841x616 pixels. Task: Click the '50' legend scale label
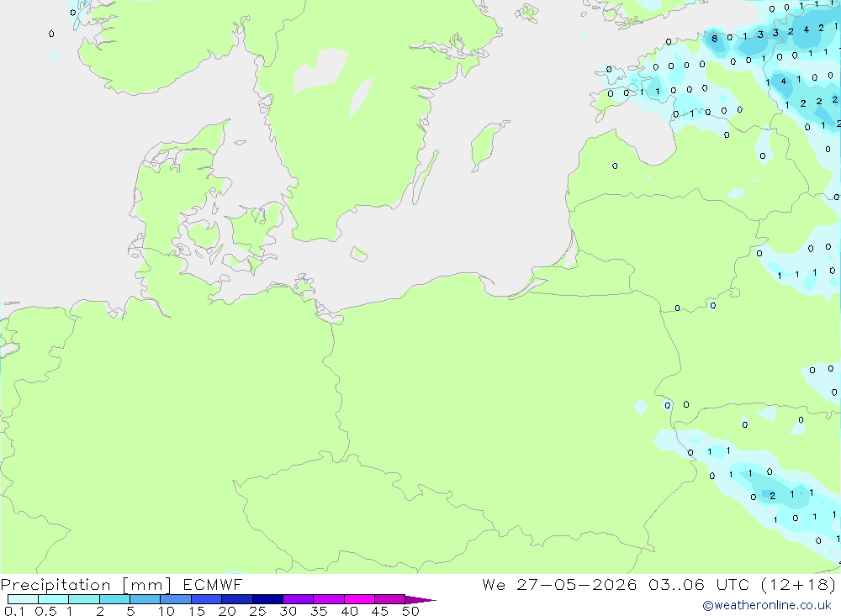pos(410,611)
